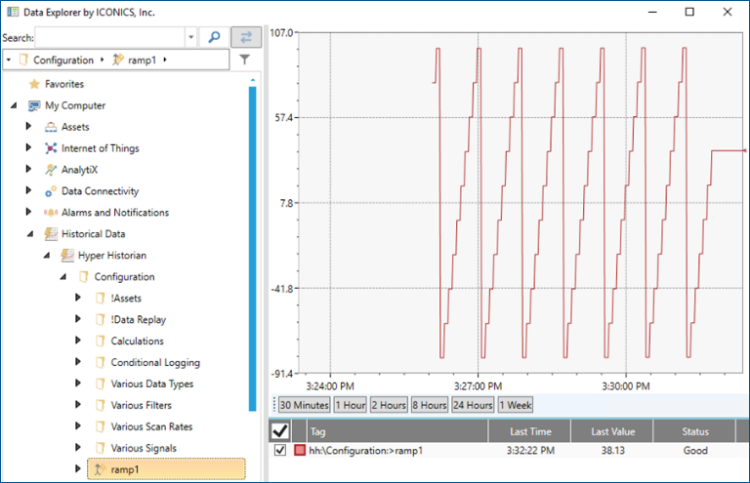
Task: Toggle the sync arrows button
Action: pyautogui.click(x=245, y=37)
